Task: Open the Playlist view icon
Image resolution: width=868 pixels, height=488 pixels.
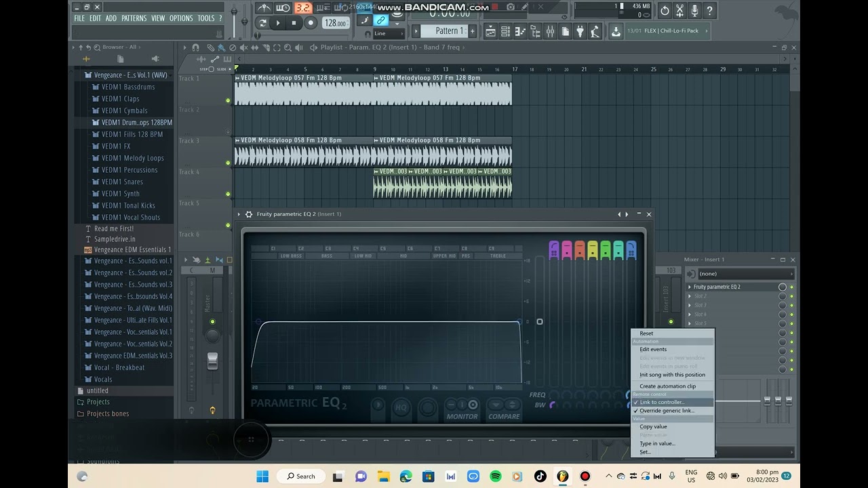Action: [490, 31]
